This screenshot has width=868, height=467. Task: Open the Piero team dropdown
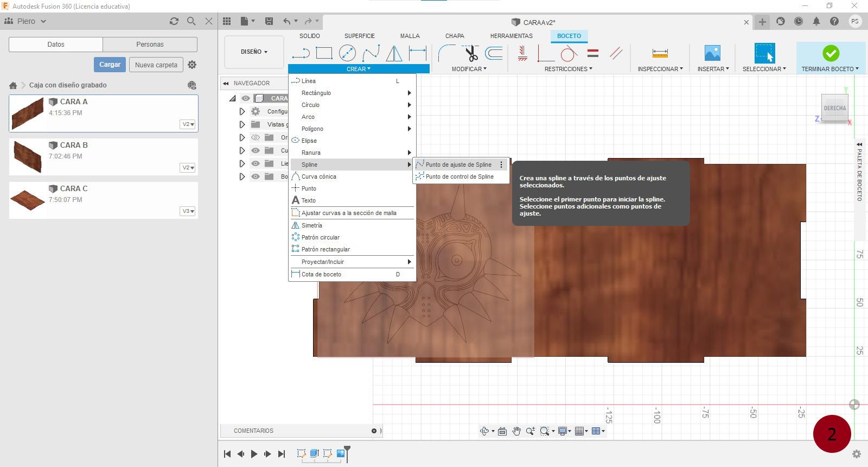pyautogui.click(x=25, y=21)
